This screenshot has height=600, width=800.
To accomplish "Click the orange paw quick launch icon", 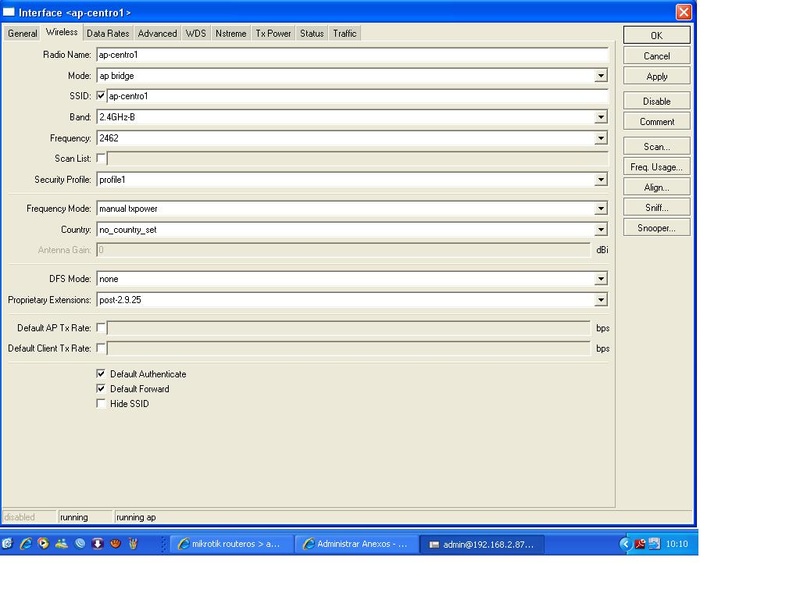I will tap(115, 544).
